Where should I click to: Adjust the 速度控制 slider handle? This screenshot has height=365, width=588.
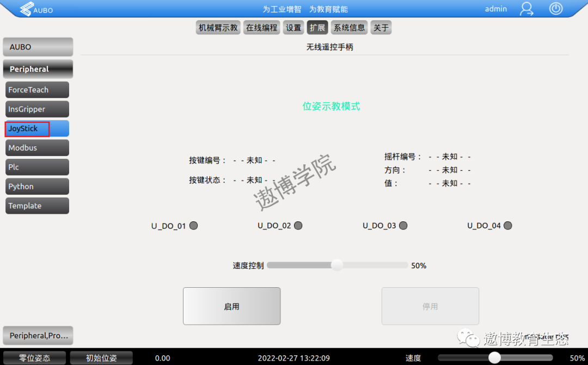point(337,265)
